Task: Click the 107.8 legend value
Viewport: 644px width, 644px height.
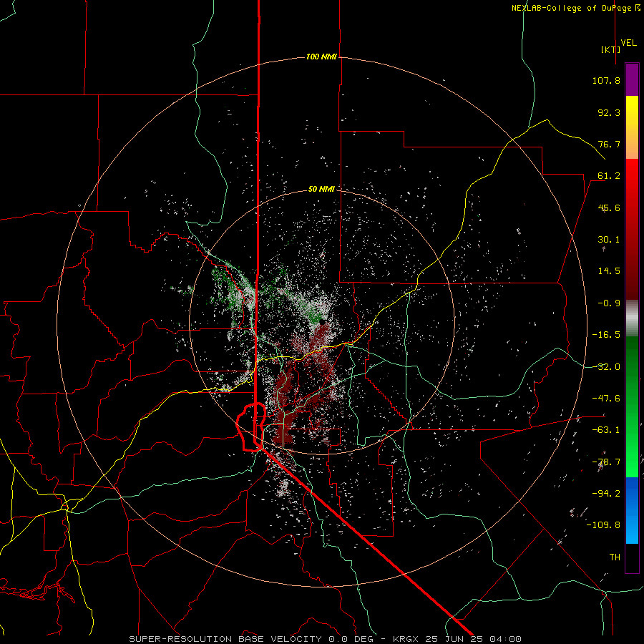Action: point(606,80)
